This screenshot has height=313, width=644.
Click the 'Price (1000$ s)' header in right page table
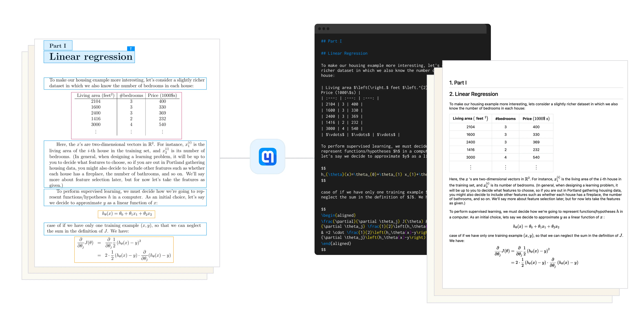coord(536,119)
